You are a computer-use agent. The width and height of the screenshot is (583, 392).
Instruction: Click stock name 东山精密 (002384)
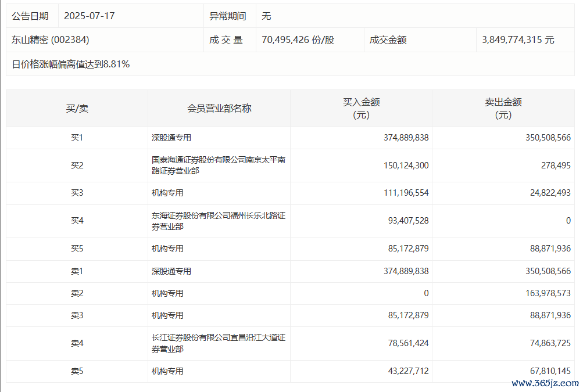tap(50, 39)
